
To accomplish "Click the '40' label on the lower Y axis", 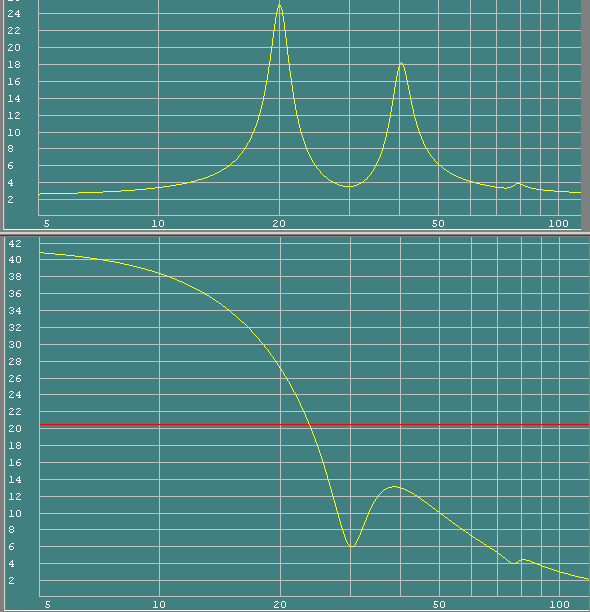I will [x=15, y=260].
